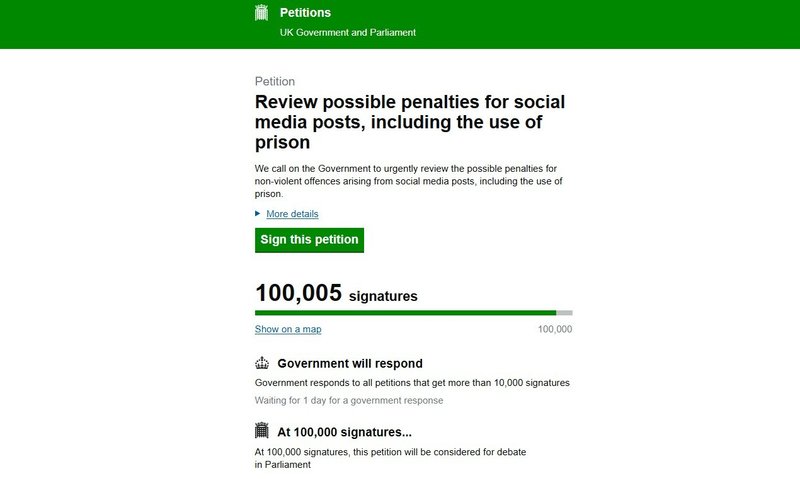This screenshot has height=479, width=800.
Task: Click the Government will respond heading
Action: point(349,364)
